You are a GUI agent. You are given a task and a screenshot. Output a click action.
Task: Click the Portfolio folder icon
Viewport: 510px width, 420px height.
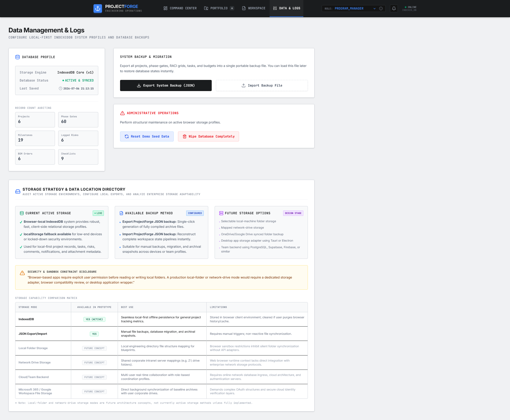pyautogui.click(x=206, y=8)
